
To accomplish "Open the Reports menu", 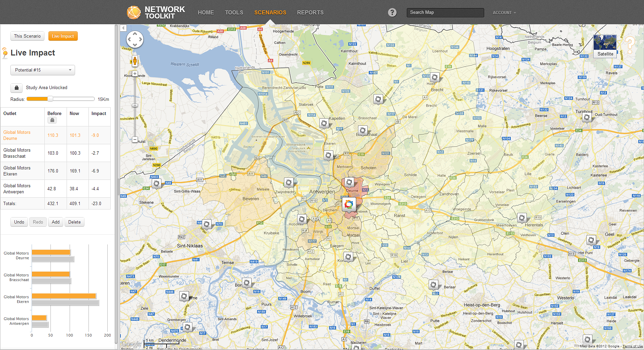I will point(310,12).
